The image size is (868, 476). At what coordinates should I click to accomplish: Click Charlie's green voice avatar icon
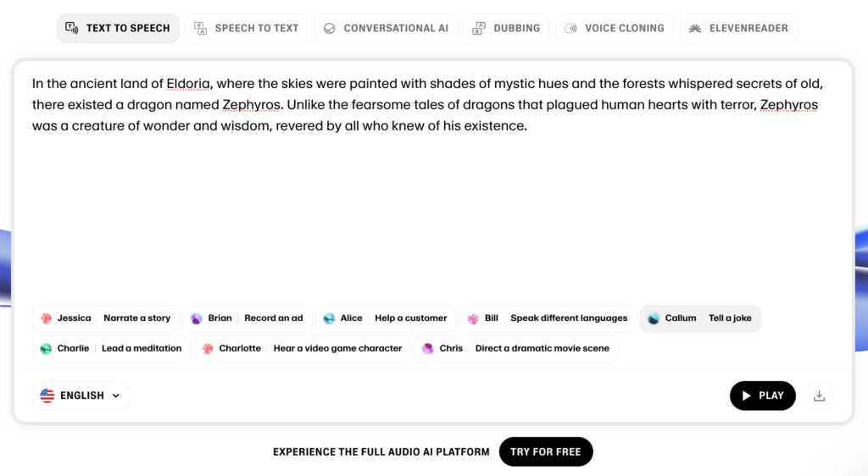coord(47,348)
